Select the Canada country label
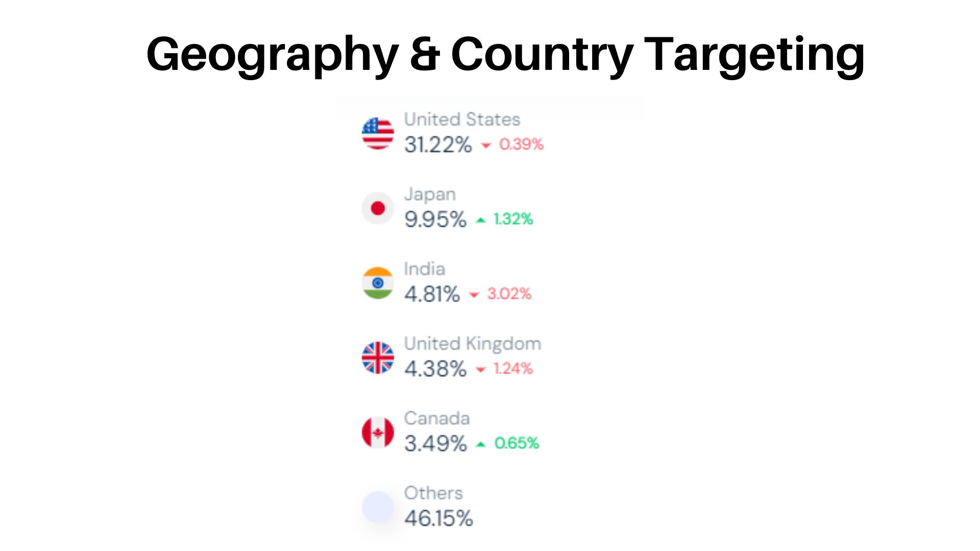 pos(437,418)
